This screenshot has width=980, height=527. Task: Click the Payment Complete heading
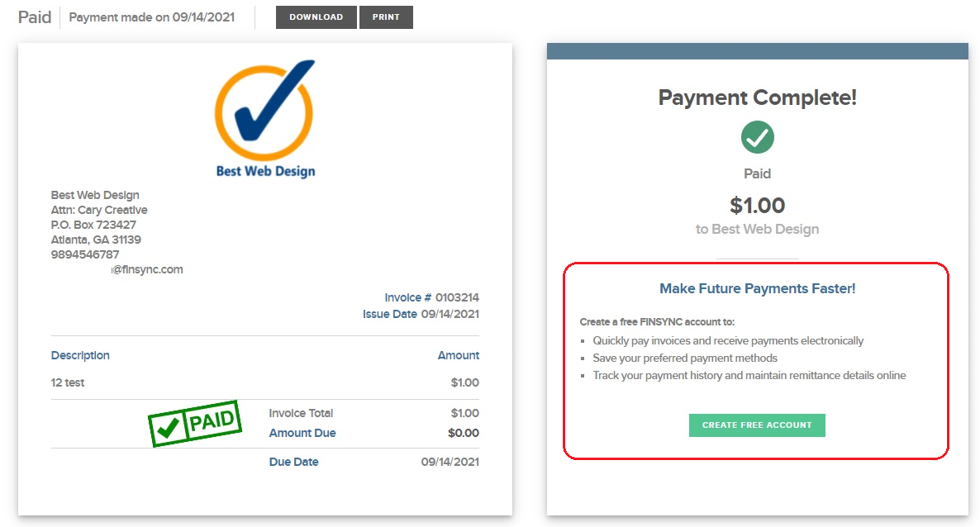point(758,97)
